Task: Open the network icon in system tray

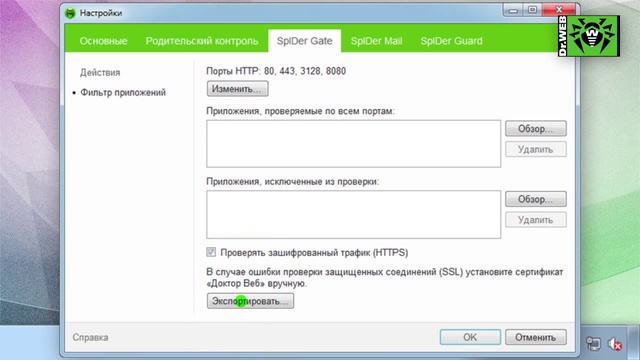Action: click(x=593, y=344)
